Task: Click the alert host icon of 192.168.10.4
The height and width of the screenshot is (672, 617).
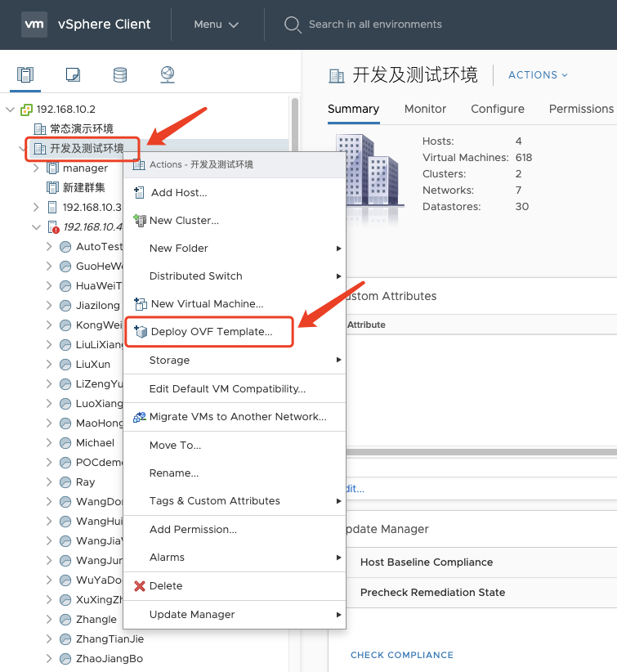Action: 53,227
